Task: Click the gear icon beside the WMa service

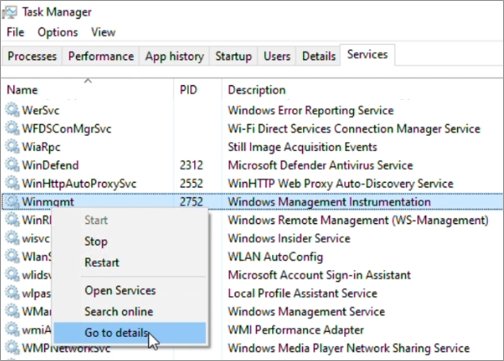Action: point(12,311)
